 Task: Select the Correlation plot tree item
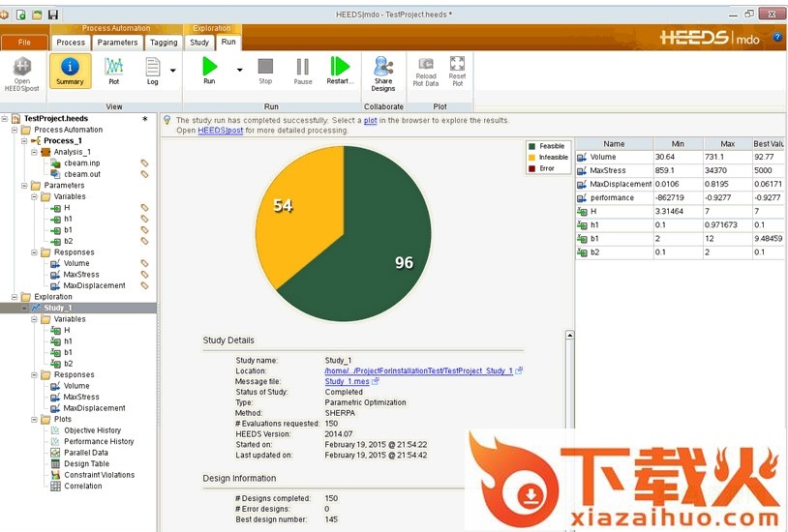(x=82, y=486)
